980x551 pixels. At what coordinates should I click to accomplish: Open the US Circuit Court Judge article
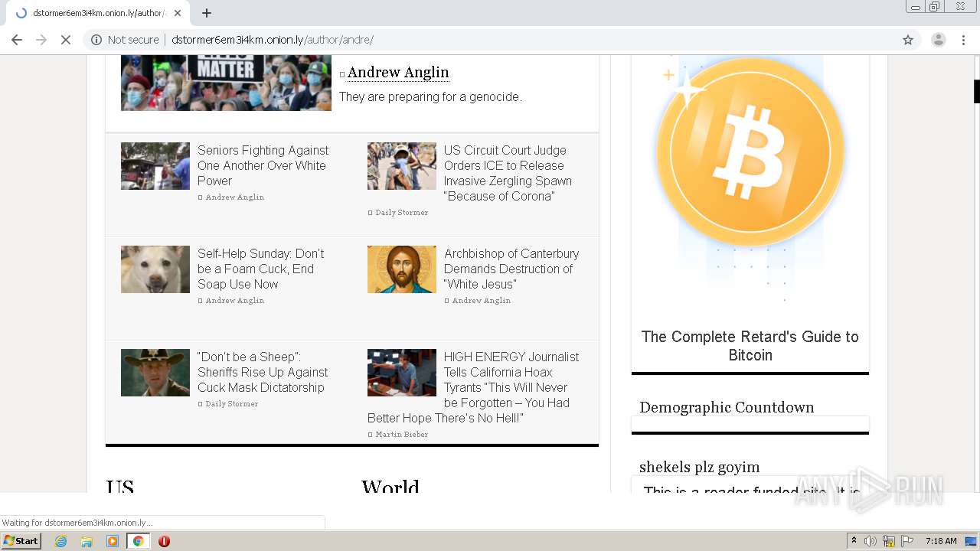(508, 173)
